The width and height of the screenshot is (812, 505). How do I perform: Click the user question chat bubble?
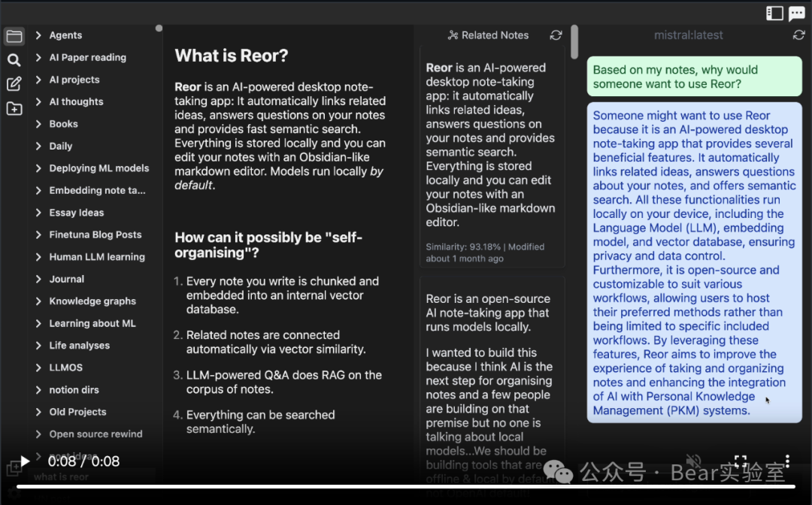(x=695, y=77)
